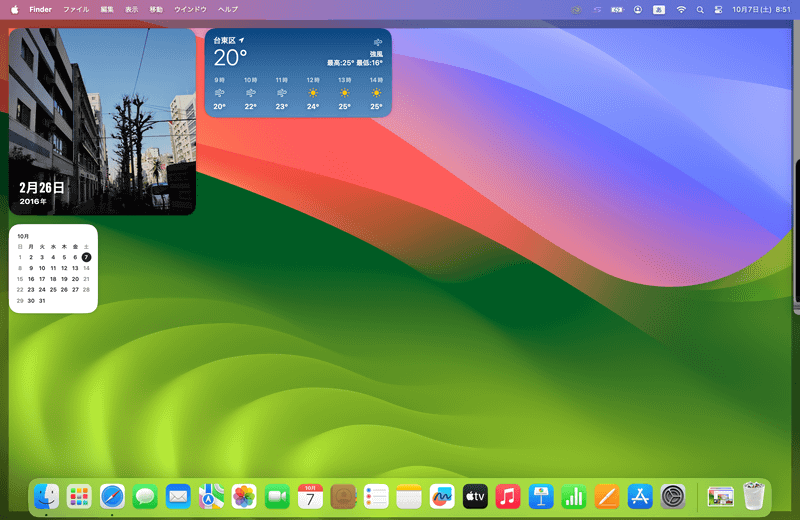Open the ウインドウ menu

[x=190, y=9]
